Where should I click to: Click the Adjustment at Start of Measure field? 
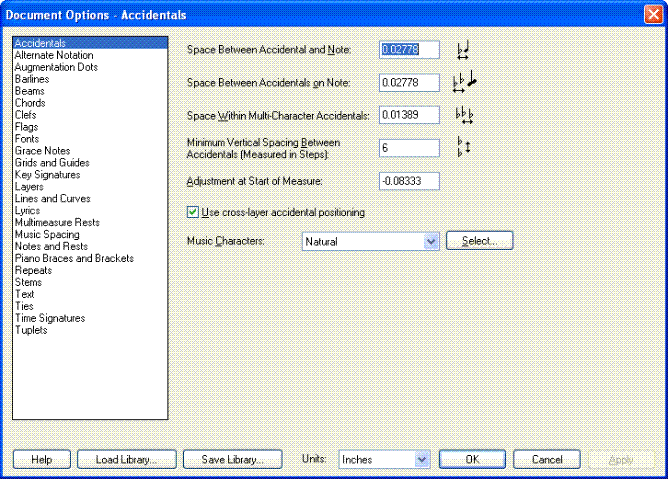pyautogui.click(x=409, y=181)
